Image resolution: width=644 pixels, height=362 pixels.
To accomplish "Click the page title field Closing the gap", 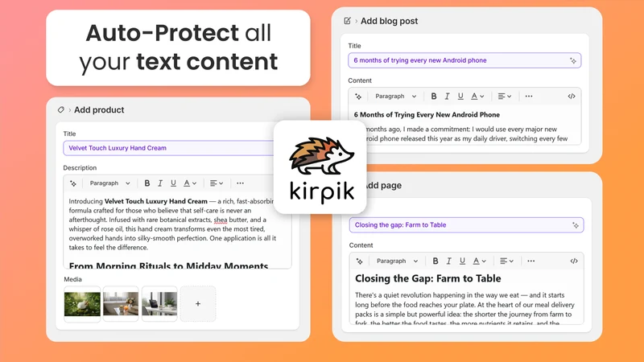I will click(x=467, y=225).
